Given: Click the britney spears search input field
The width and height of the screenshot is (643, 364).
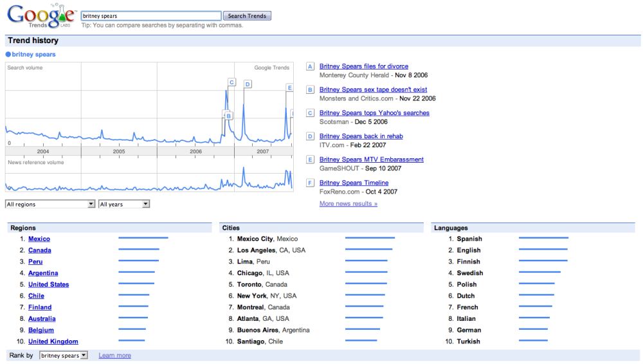Looking at the screenshot, I should (x=151, y=16).
